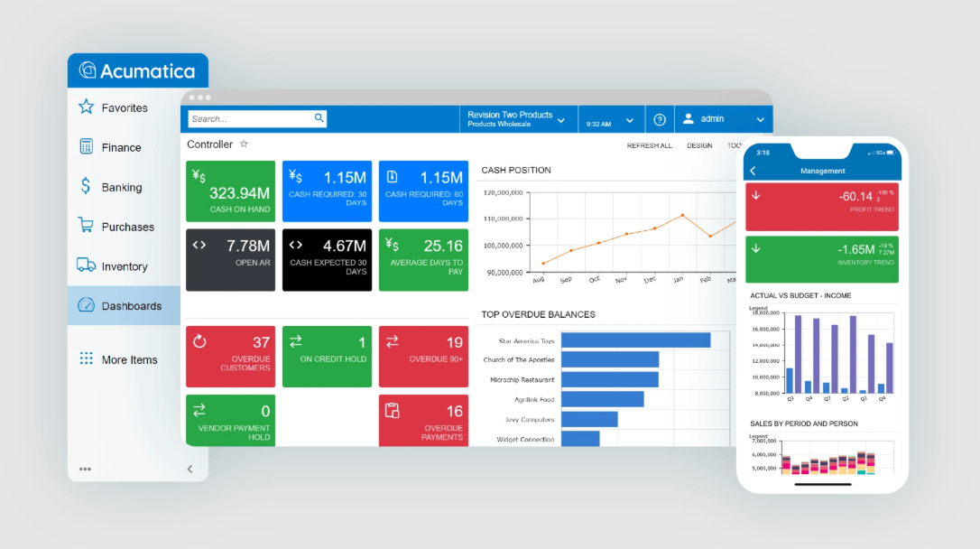
Task: Click the document icon on Cash Required 60 Days tile
Action: [392, 177]
